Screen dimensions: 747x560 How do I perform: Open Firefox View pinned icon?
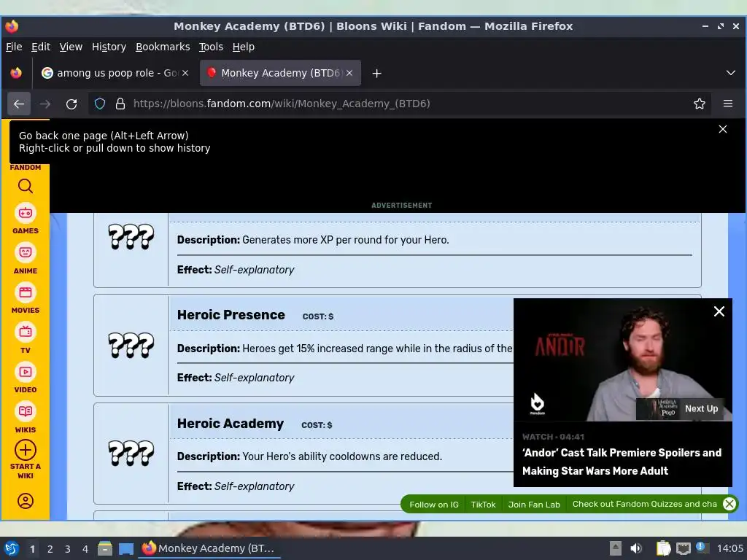(16, 73)
